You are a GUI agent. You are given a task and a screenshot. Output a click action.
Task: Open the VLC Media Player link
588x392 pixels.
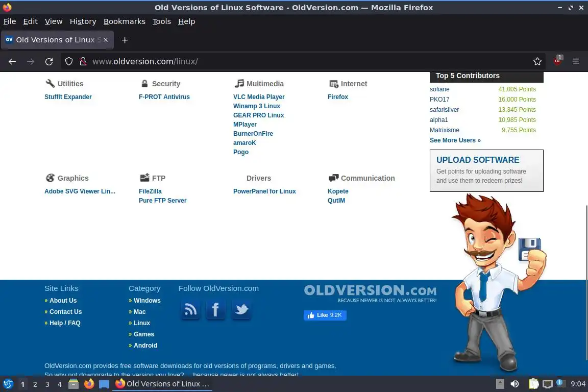click(x=259, y=97)
